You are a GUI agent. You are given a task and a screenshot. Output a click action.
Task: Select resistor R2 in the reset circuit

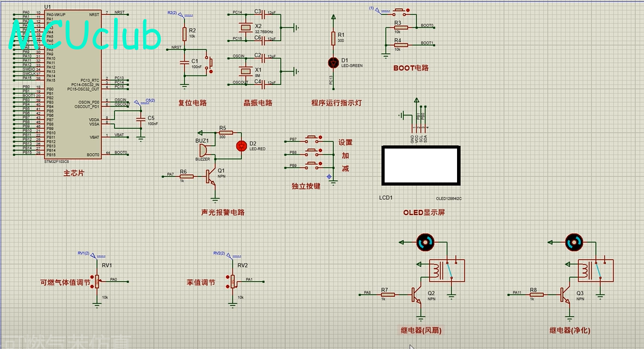click(x=185, y=34)
